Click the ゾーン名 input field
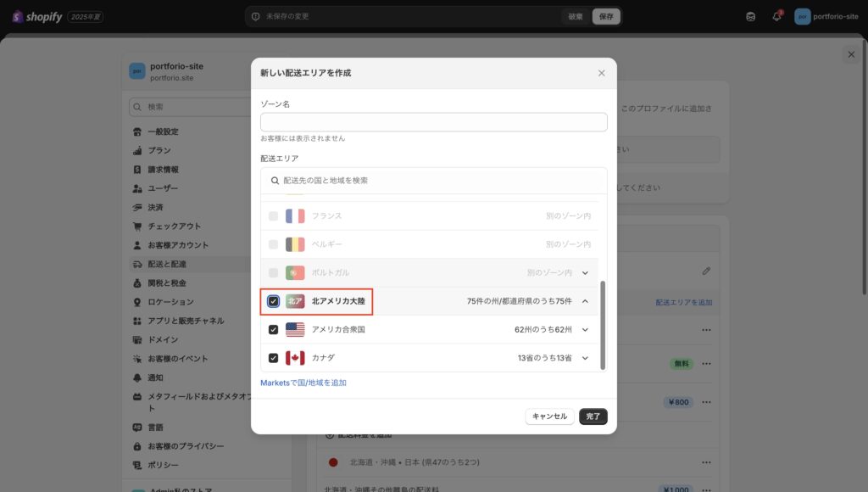The height and width of the screenshot is (492, 868). click(x=433, y=122)
